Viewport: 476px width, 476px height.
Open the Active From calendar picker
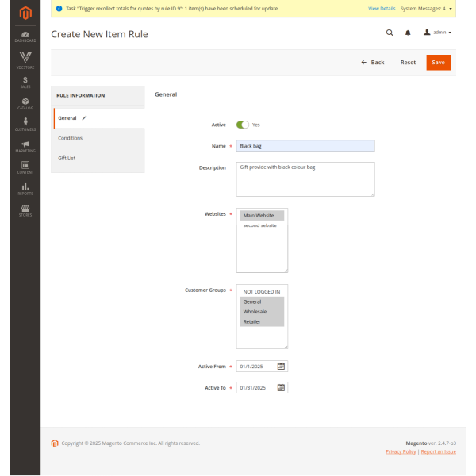[281, 367]
